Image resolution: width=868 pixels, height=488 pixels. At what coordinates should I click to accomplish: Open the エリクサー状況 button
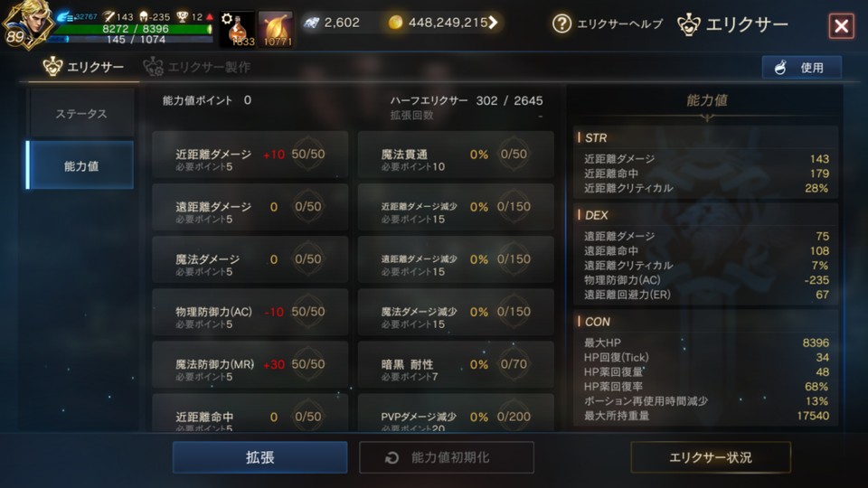tap(711, 457)
